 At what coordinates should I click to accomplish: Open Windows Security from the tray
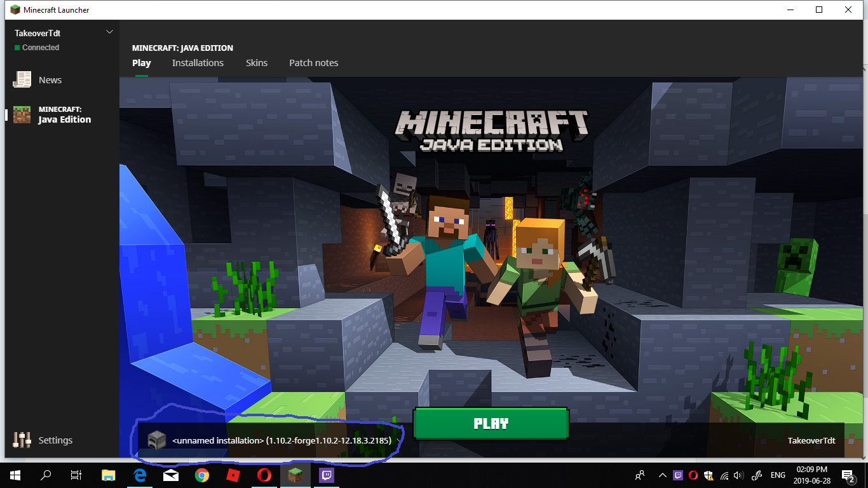point(709,475)
